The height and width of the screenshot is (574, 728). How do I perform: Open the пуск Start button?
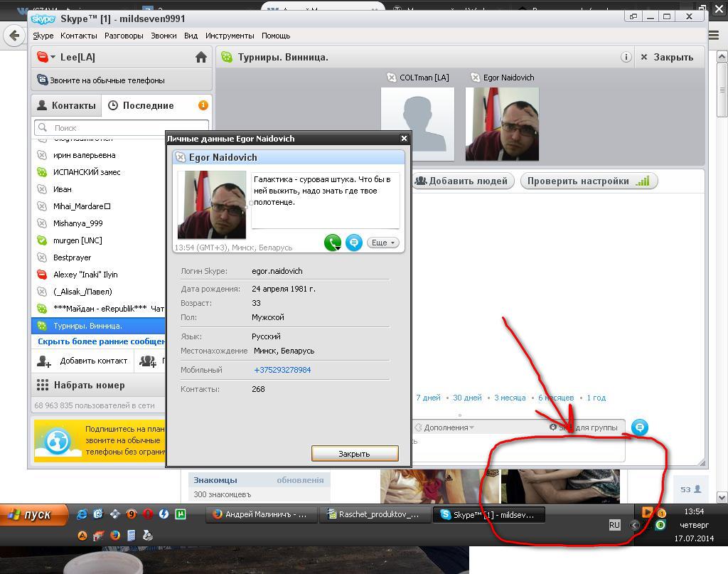(x=33, y=514)
